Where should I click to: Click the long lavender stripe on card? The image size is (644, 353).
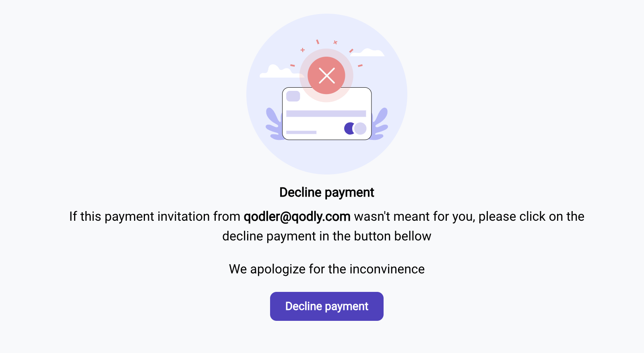pyautogui.click(x=326, y=114)
